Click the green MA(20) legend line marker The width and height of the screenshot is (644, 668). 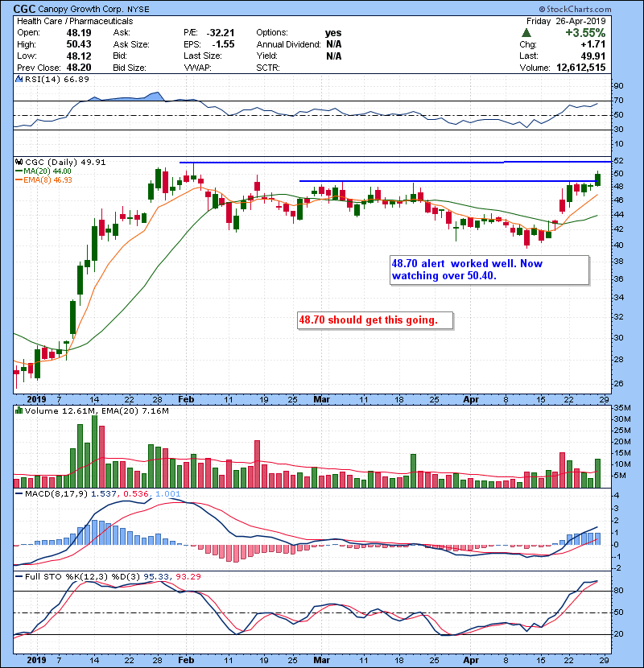pyautogui.click(x=19, y=171)
